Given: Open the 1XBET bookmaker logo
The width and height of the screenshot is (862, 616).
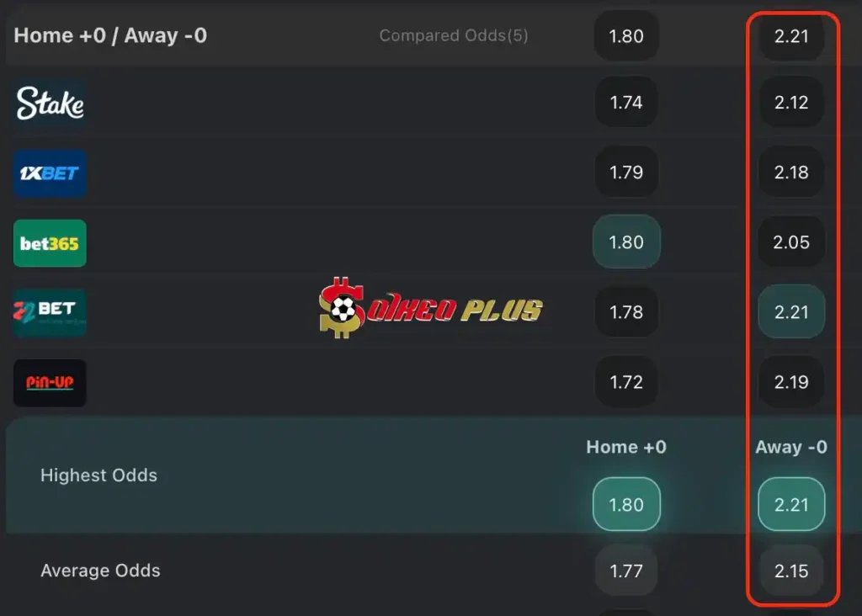Looking at the screenshot, I should (x=50, y=173).
